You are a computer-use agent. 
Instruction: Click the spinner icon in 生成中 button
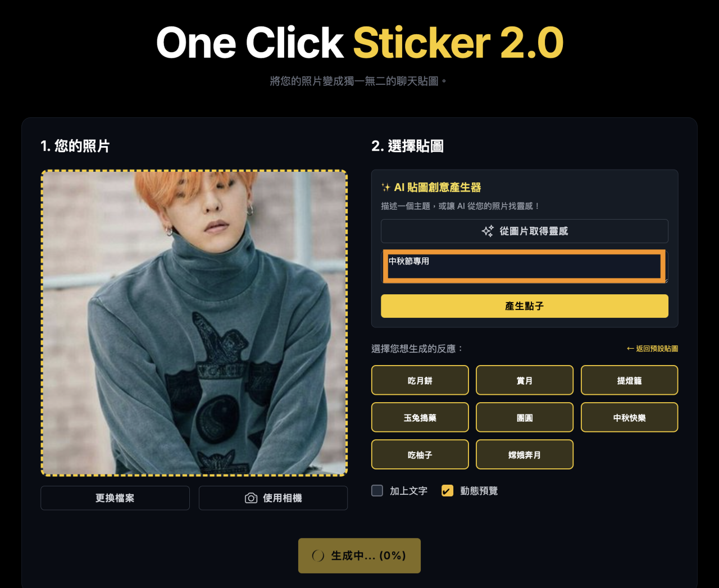pyautogui.click(x=318, y=556)
